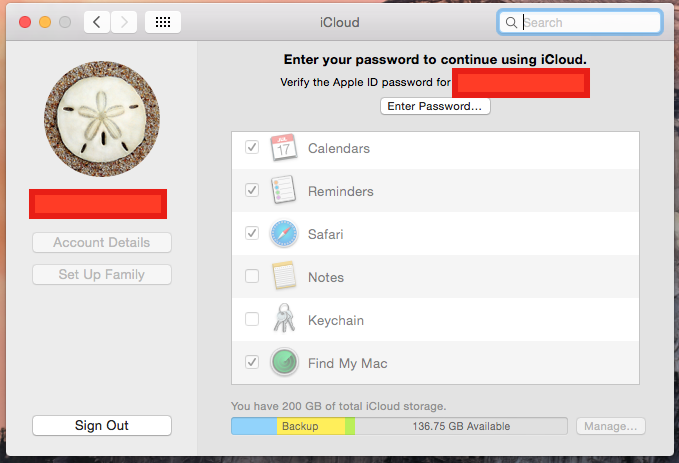The height and width of the screenshot is (463, 679).
Task: Click the Find My Mac radar icon
Action: click(284, 362)
